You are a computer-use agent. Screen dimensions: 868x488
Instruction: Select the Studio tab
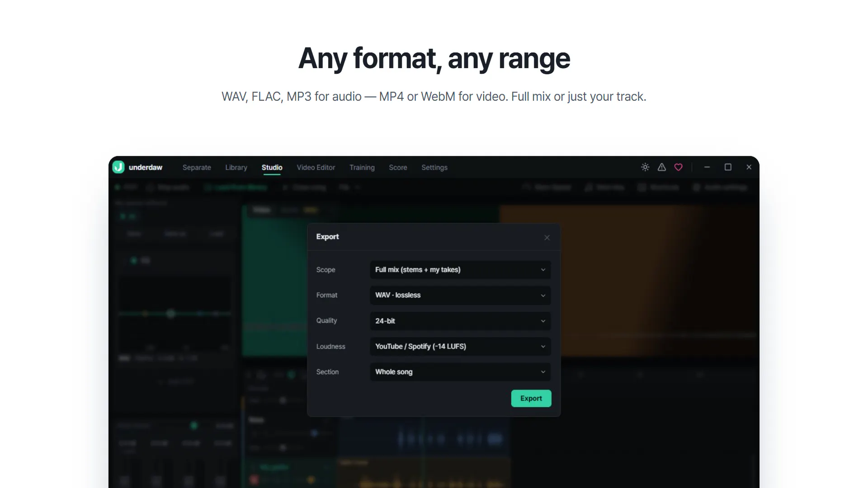click(x=272, y=167)
